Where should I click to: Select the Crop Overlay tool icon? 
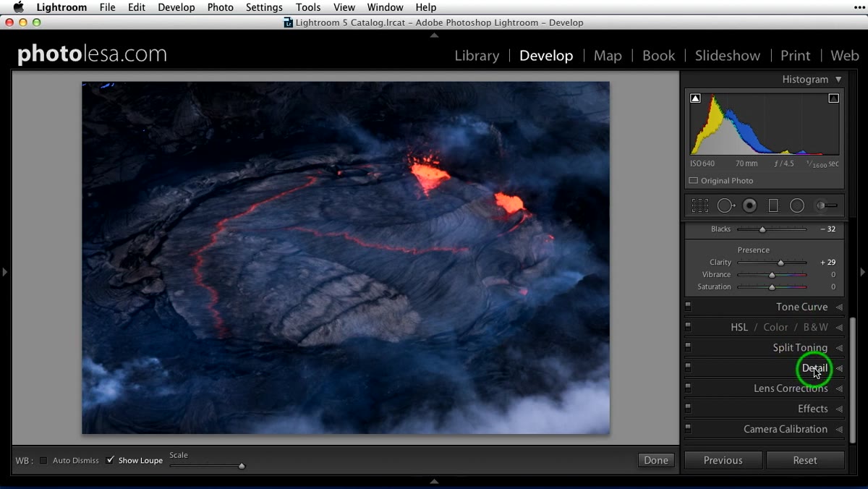click(699, 206)
